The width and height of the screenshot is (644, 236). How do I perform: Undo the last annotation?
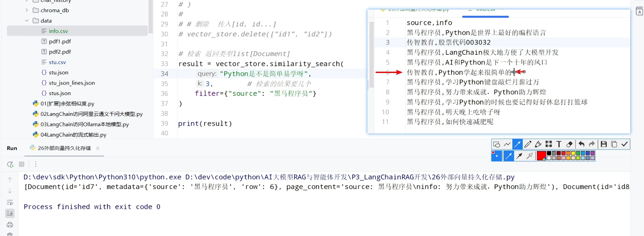point(581,144)
